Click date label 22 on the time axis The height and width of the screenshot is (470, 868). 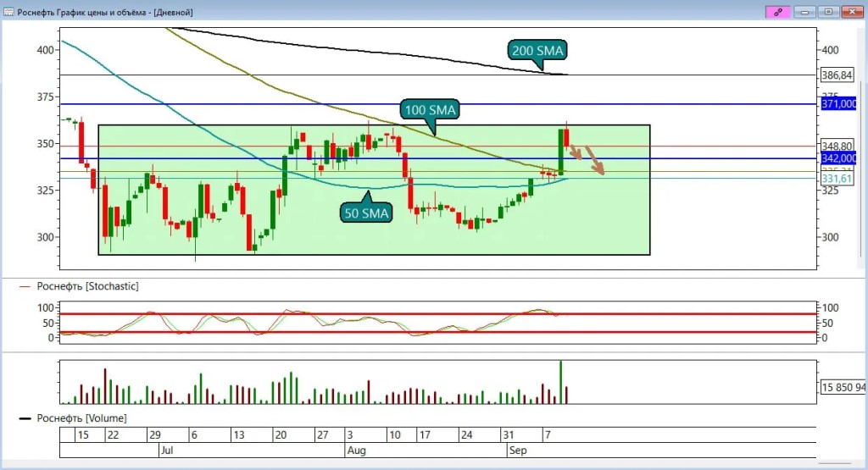[x=113, y=434]
